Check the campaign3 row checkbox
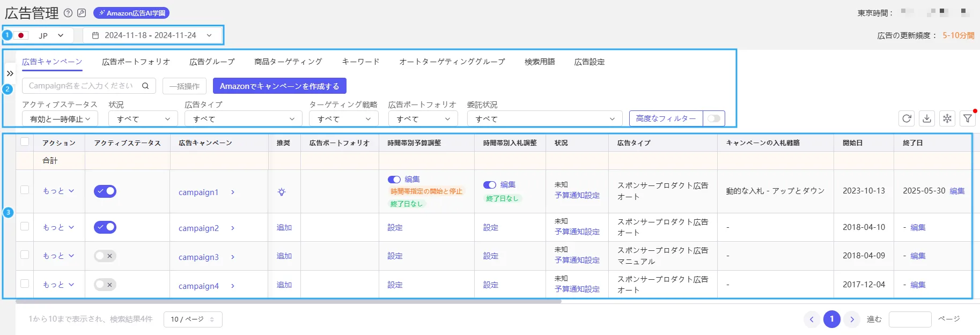The image size is (980, 335). [x=25, y=255]
